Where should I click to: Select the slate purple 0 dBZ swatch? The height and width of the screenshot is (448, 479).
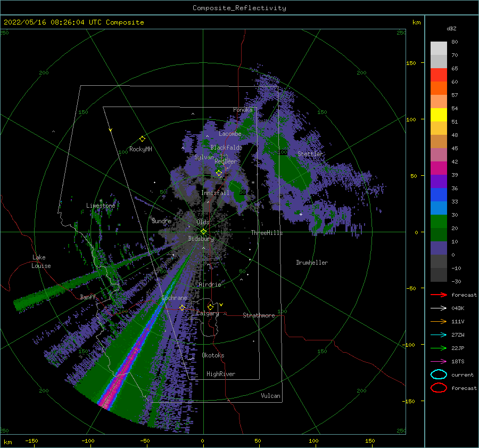[x=439, y=248]
